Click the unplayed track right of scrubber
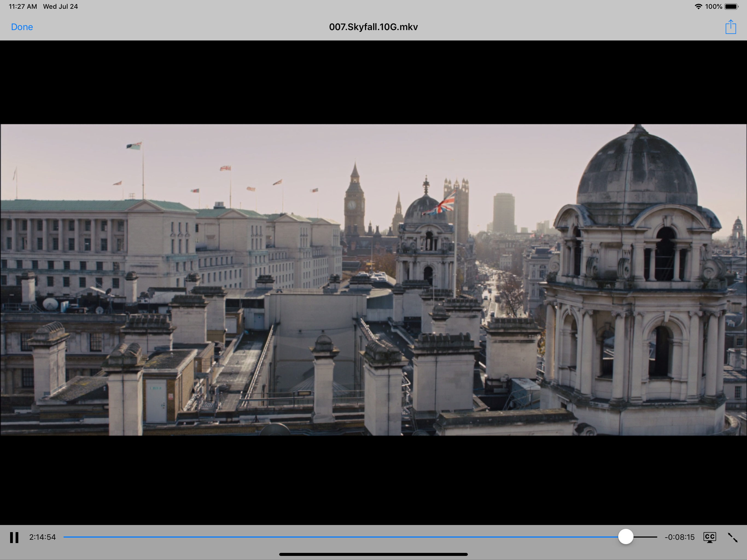The width and height of the screenshot is (747, 560). tap(646, 537)
